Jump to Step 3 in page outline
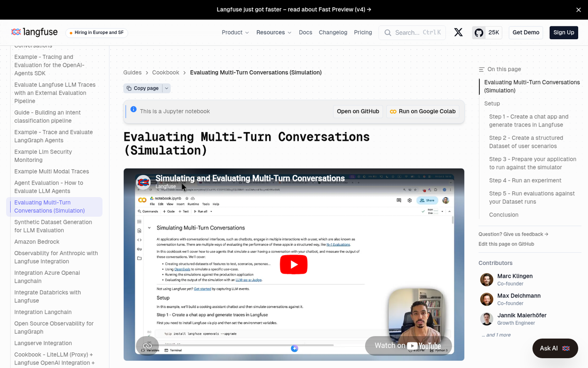The image size is (588, 368). tap(533, 163)
